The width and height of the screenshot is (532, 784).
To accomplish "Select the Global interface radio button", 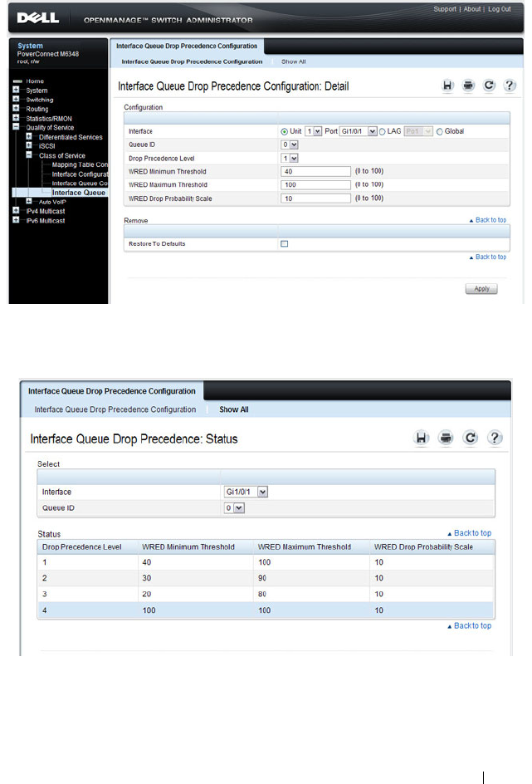I will 440,131.
